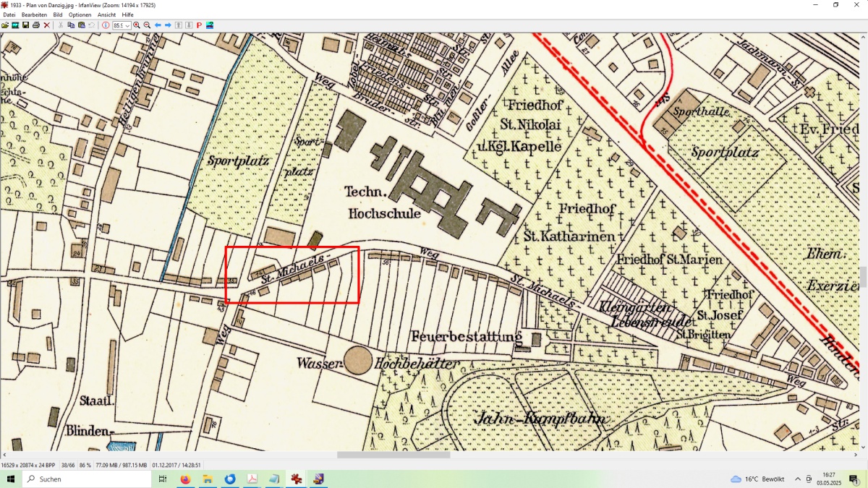Click the Suchen taskbar search box
The image size is (868, 488).
tap(87, 479)
